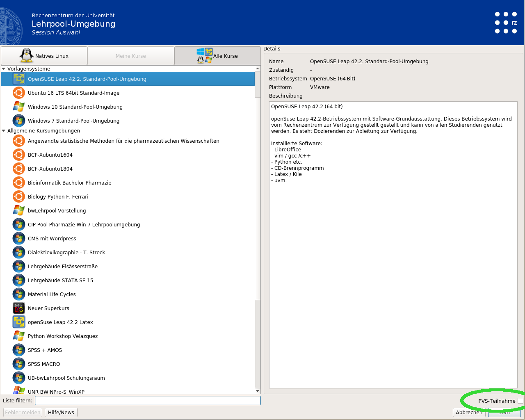Collapse the Allgemeine Kursumgebungen group
This screenshot has width=525, height=420.
[x=4, y=131]
